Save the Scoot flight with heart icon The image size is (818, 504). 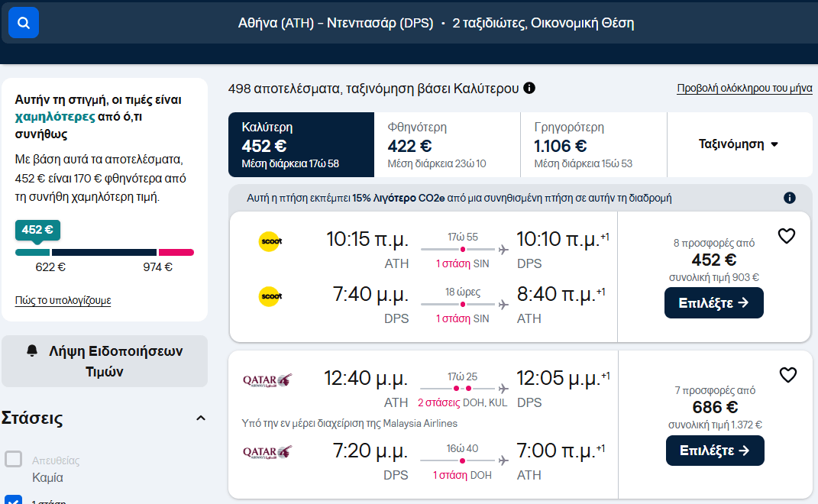[787, 236]
